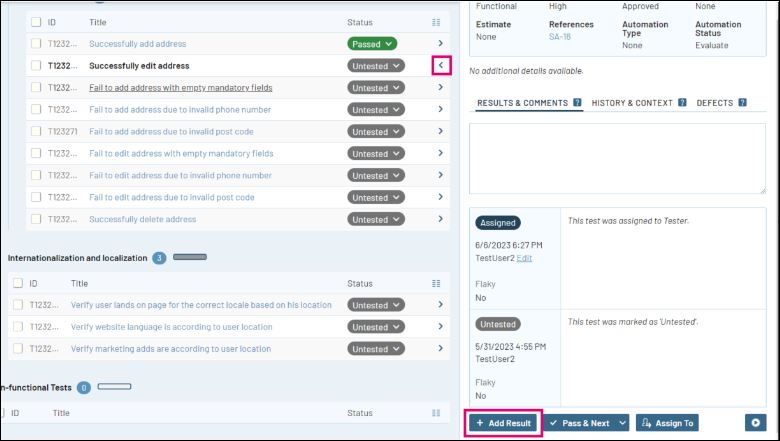Click the help icon next to Defects
The height and width of the screenshot is (441, 780).
[742, 103]
